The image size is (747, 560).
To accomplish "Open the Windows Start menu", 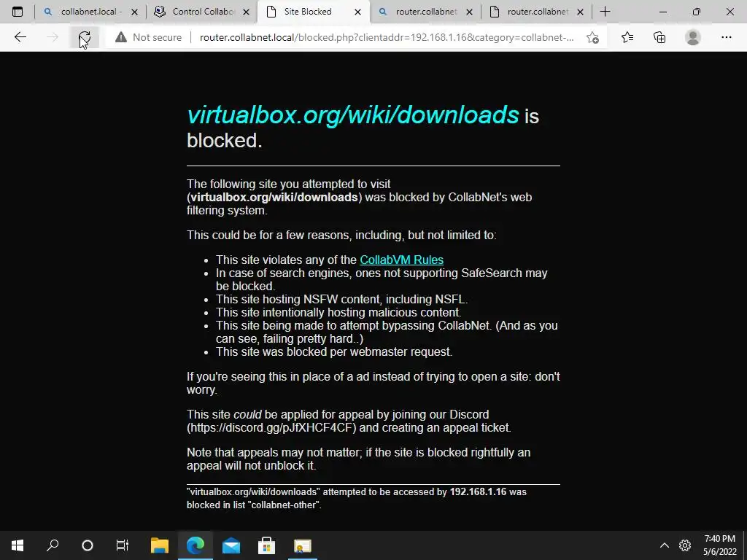I will click(18, 545).
